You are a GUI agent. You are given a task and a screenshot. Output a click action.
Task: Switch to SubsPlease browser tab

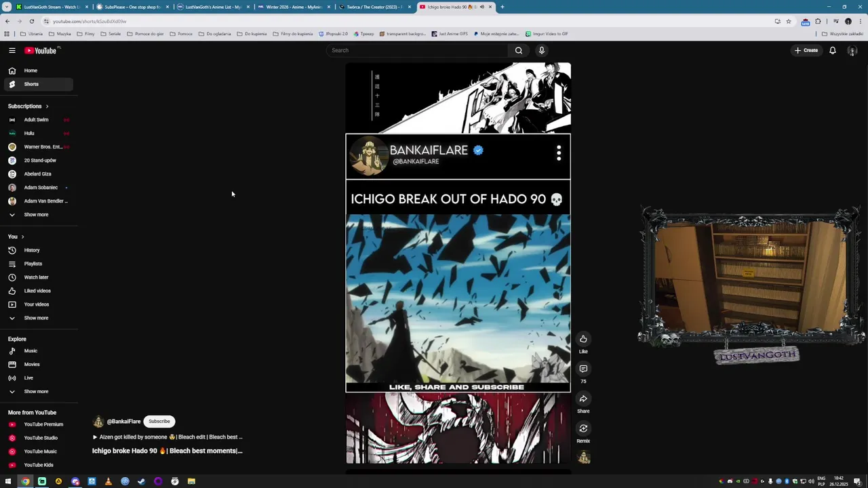coord(132,7)
